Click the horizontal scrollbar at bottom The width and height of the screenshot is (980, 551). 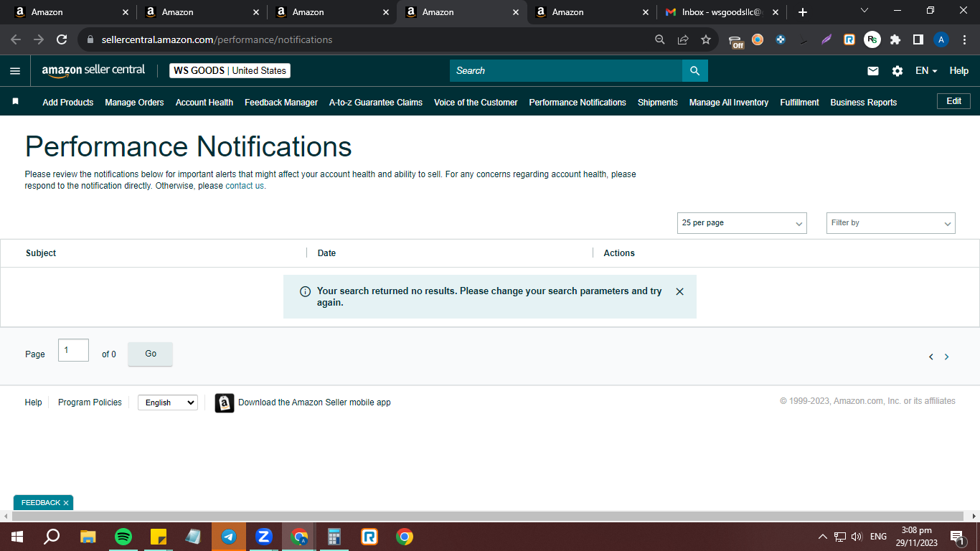coord(488,517)
